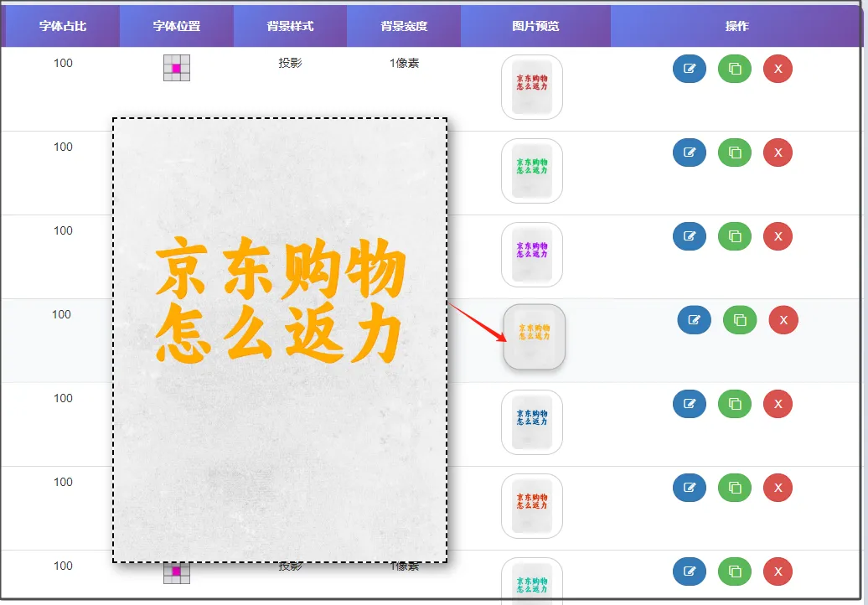The width and height of the screenshot is (868, 605).
Task: Edit the highlighted row with yellow-orange thumbnail
Action: point(695,320)
